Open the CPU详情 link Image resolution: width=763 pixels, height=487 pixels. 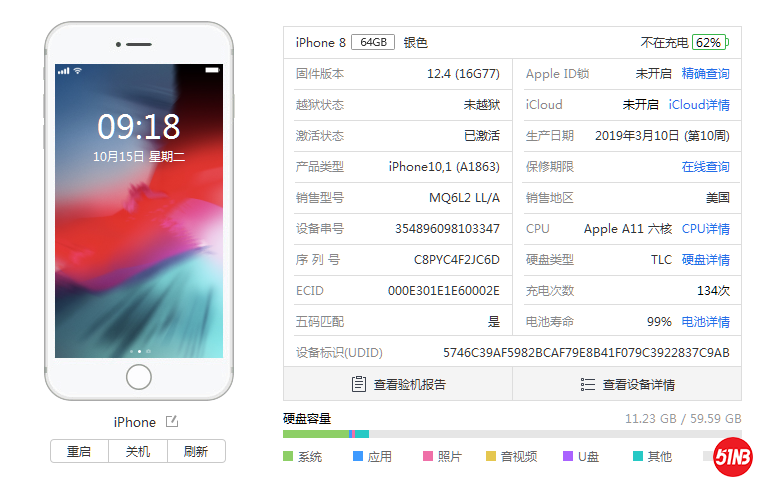tap(705, 229)
